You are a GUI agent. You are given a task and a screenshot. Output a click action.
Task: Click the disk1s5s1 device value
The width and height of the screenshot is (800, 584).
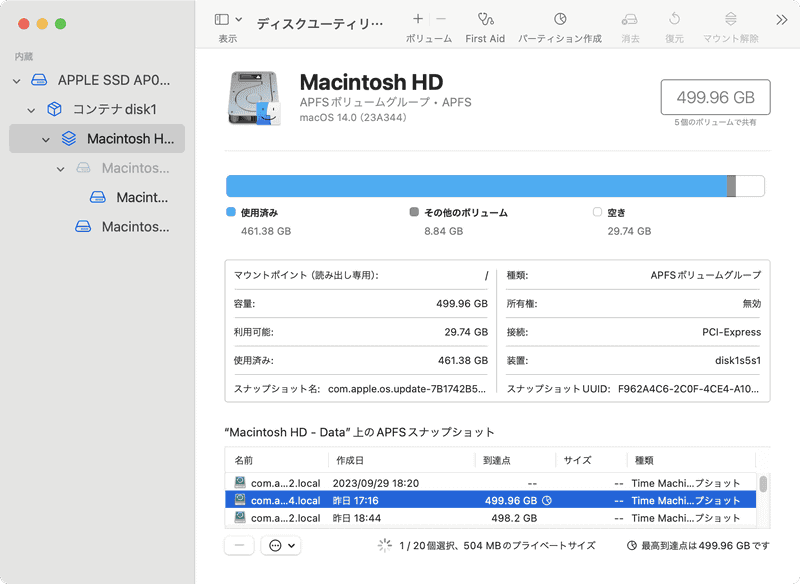(738, 361)
